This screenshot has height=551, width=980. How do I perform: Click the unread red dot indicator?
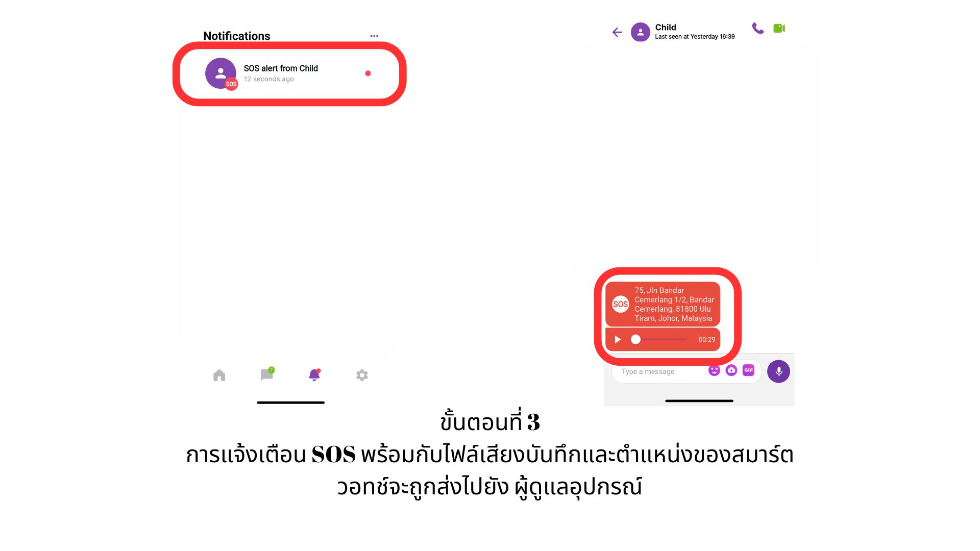[x=368, y=73]
